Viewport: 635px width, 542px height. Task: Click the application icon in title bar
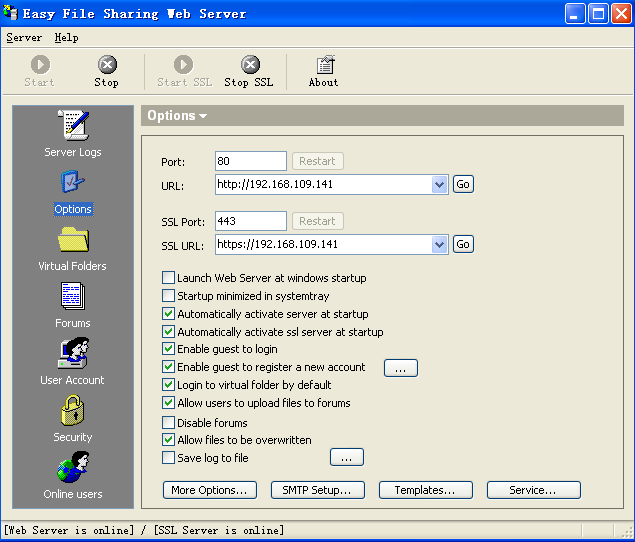(11, 13)
